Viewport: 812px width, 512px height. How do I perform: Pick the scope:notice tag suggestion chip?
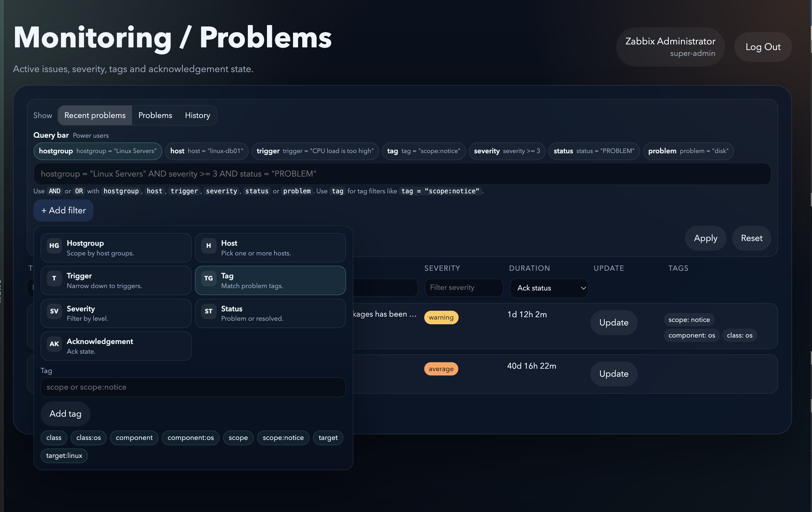283,438
